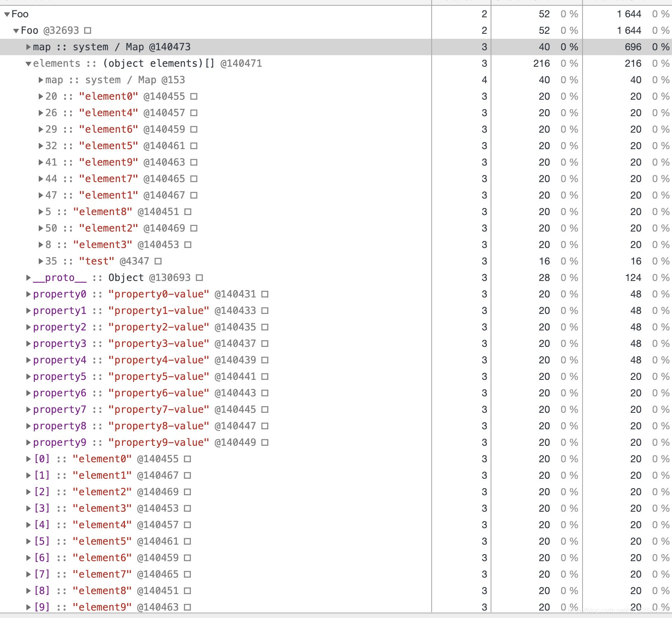Image resolution: width=672 pixels, height=618 pixels.
Task: Click the square icon after [8] :: "element8"
Action: [x=188, y=591]
